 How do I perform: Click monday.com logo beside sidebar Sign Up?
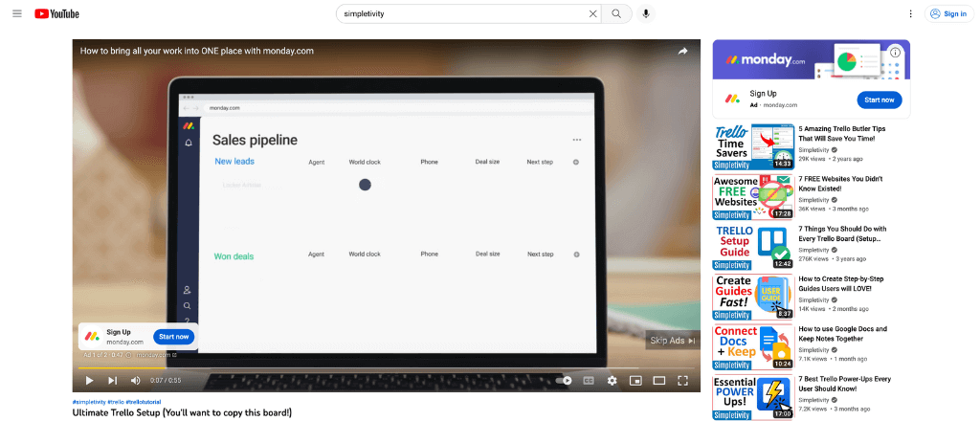coord(732,99)
